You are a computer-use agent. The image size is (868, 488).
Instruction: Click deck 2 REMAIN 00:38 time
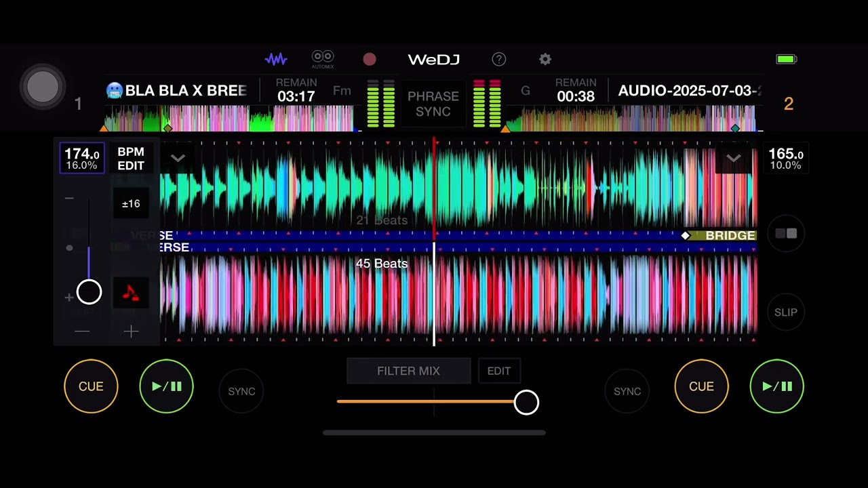(x=576, y=90)
